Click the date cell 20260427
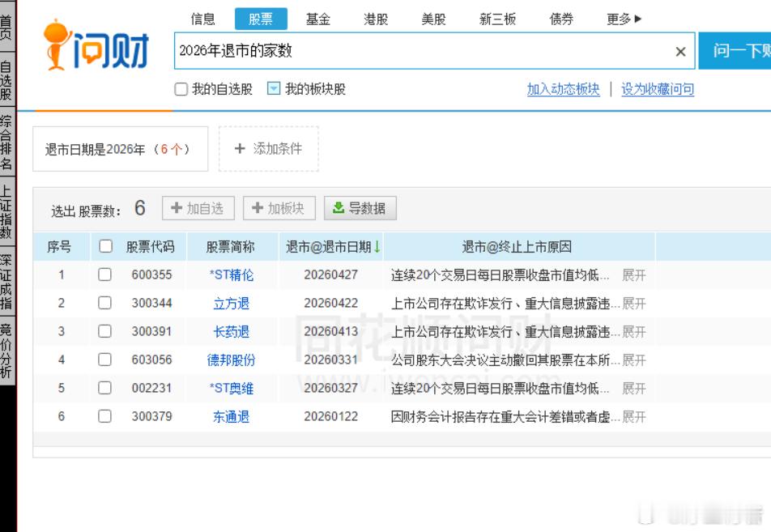771x532 pixels. [331, 275]
